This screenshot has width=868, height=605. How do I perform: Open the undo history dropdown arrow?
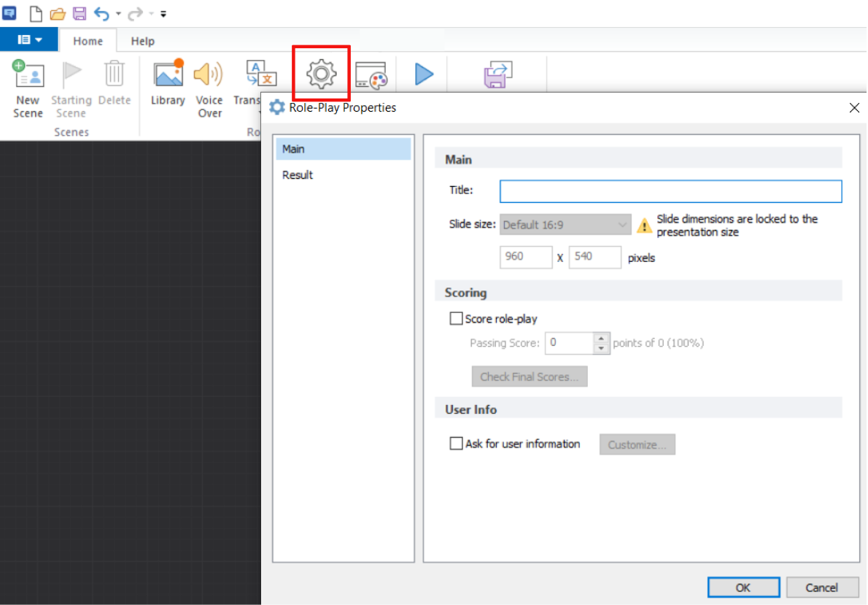coord(118,14)
